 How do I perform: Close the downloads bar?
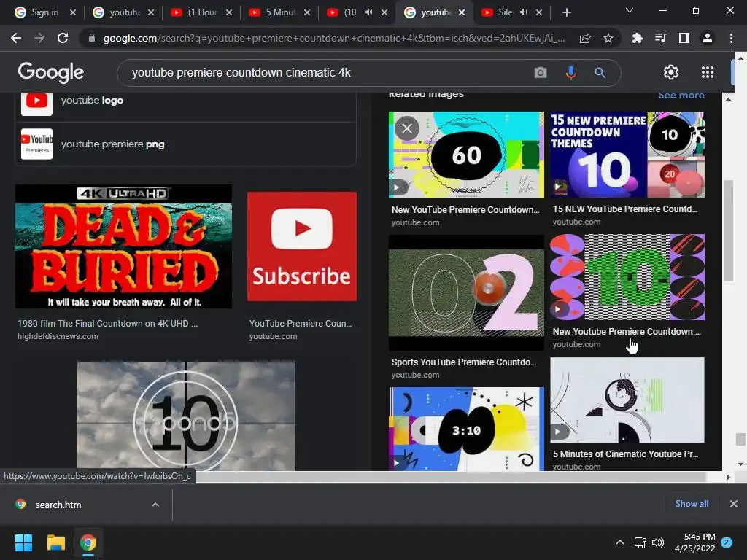click(x=734, y=503)
